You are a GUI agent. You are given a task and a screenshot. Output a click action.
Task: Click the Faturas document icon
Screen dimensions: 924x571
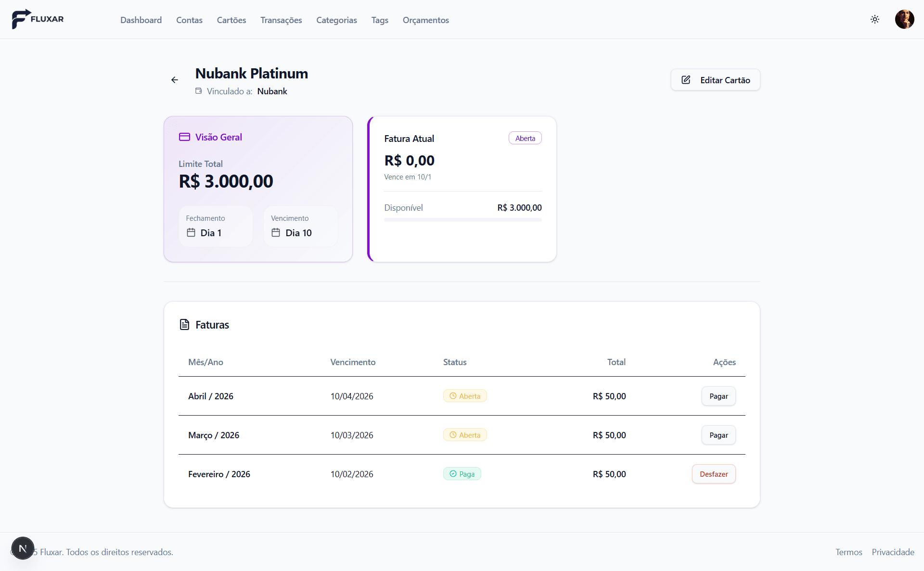[184, 325]
